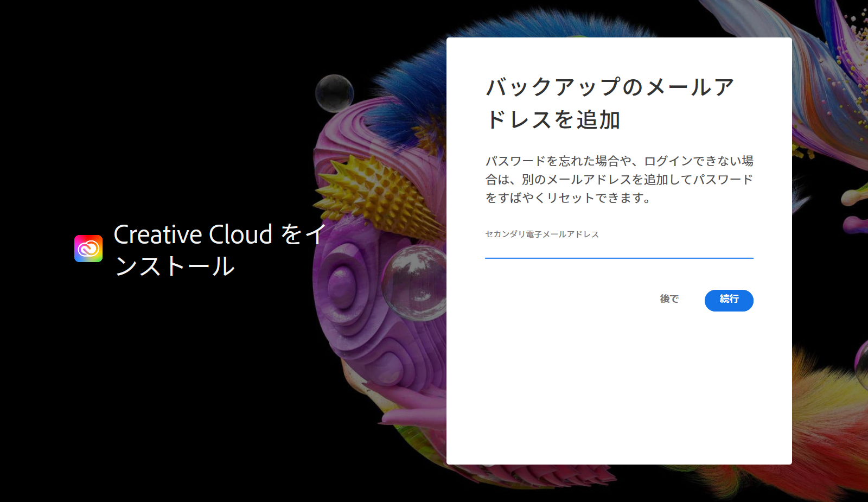Click the dark glass sphere above the artwork

pos(334,93)
